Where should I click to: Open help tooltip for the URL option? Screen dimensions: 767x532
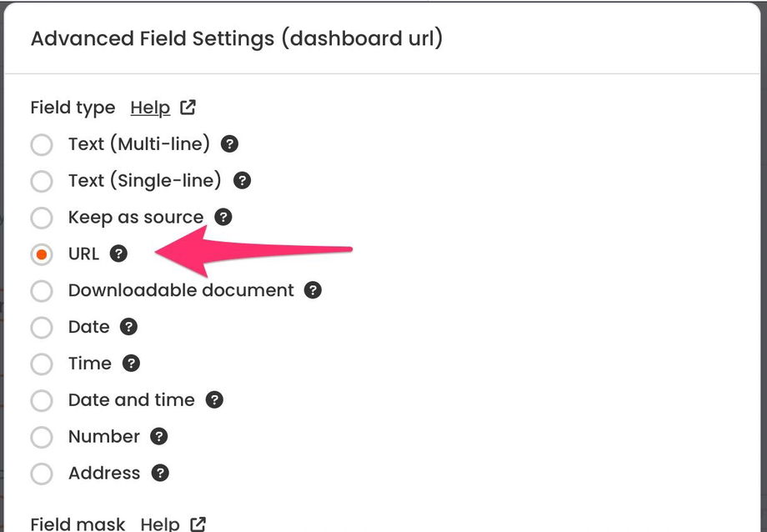pos(119,254)
